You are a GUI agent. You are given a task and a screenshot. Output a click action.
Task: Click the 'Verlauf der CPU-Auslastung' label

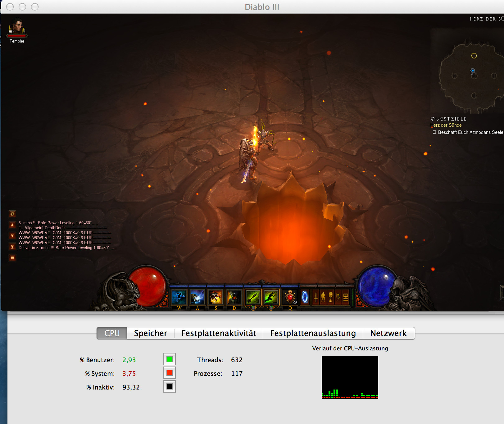click(350, 349)
